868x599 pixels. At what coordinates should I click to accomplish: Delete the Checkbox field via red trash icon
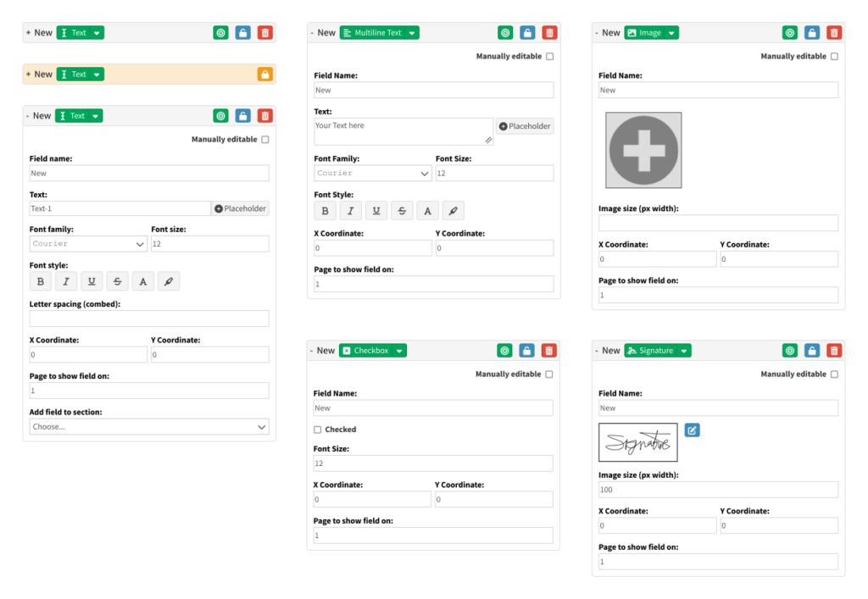click(548, 350)
